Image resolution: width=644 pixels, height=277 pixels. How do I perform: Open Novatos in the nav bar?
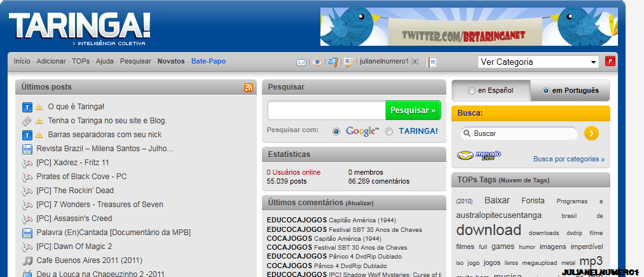click(x=171, y=61)
